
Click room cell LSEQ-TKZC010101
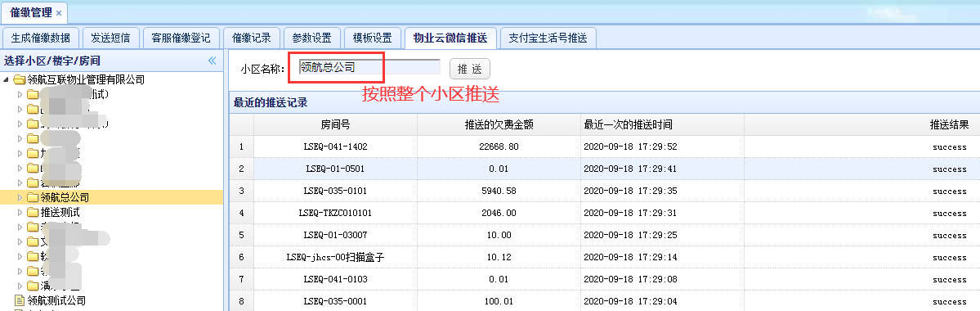(336, 213)
